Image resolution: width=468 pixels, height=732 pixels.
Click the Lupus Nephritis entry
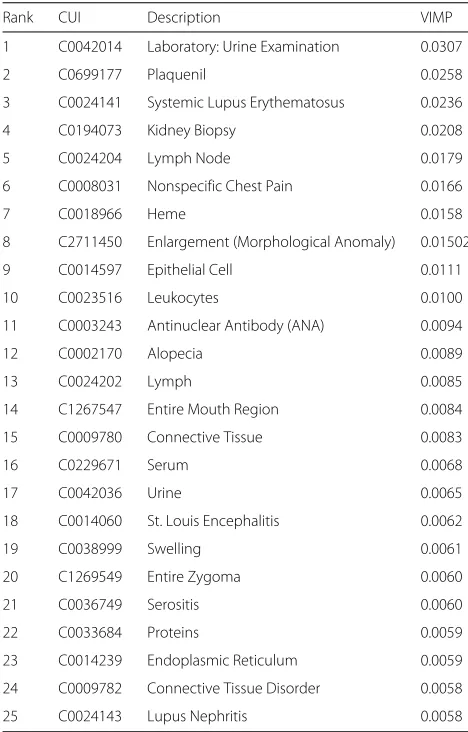point(197,716)
